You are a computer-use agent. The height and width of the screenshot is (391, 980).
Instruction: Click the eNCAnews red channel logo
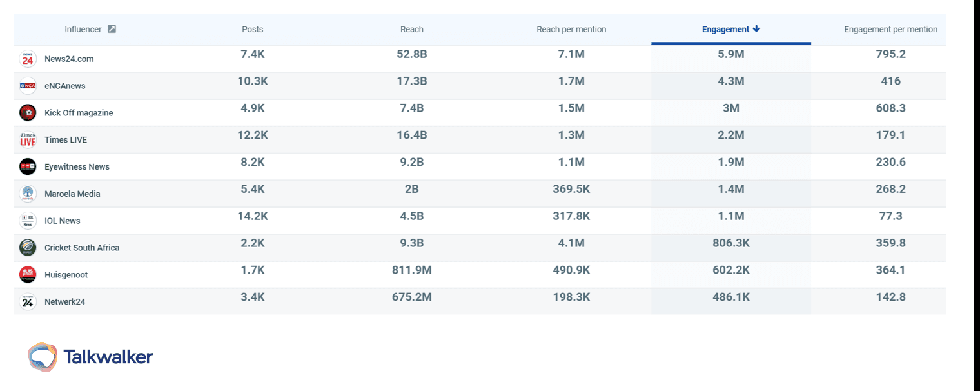[27, 85]
